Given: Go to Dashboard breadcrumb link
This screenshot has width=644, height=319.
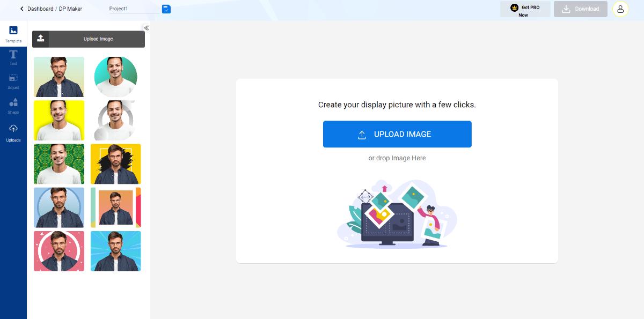Looking at the screenshot, I should [40, 9].
